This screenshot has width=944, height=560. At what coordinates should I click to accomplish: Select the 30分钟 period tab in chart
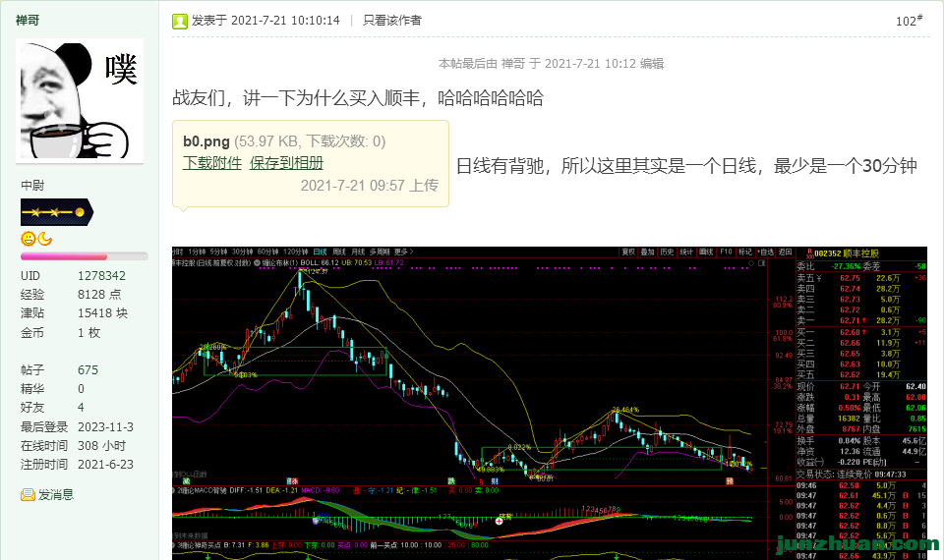pos(243,252)
